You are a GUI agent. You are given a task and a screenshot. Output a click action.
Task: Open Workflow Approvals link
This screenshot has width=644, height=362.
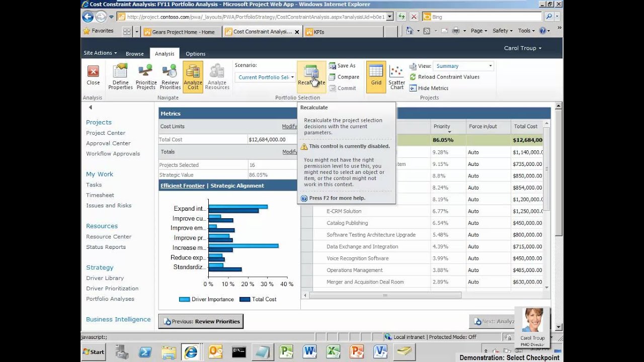point(113,153)
